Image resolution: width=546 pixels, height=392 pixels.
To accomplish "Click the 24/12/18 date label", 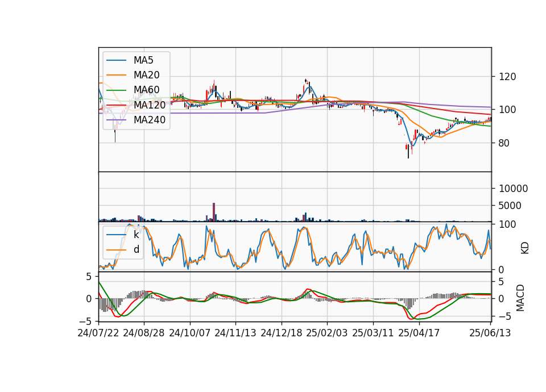I will tap(282, 333).
